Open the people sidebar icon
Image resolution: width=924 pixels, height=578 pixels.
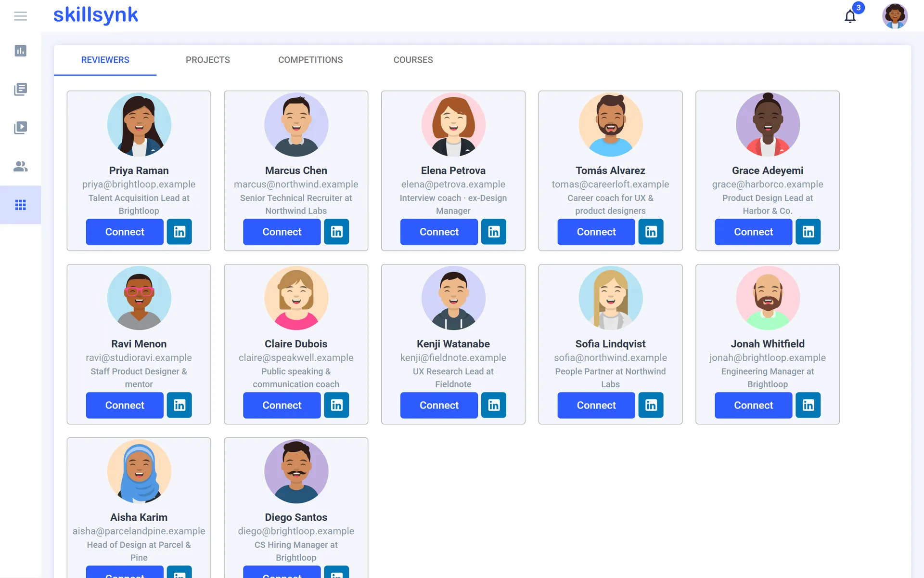click(20, 166)
